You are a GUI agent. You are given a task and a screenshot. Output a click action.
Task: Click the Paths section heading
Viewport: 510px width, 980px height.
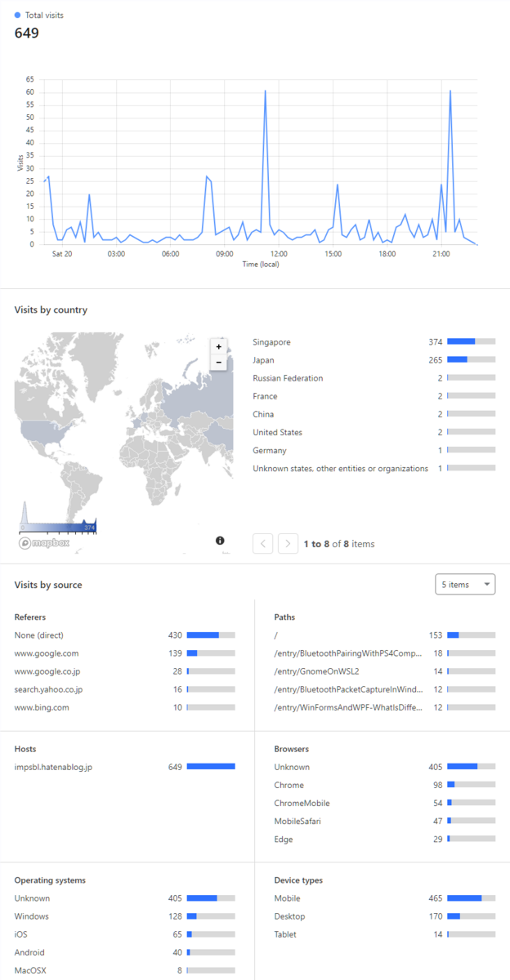285,617
